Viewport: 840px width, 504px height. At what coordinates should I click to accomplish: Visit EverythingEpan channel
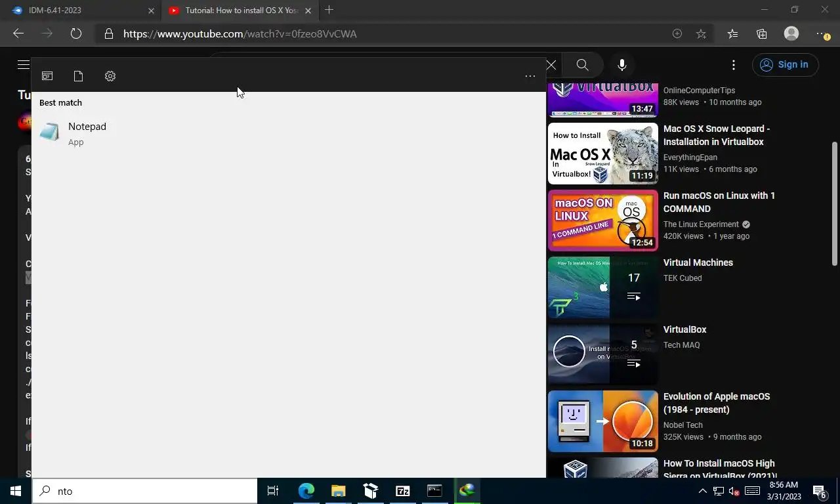coord(690,157)
